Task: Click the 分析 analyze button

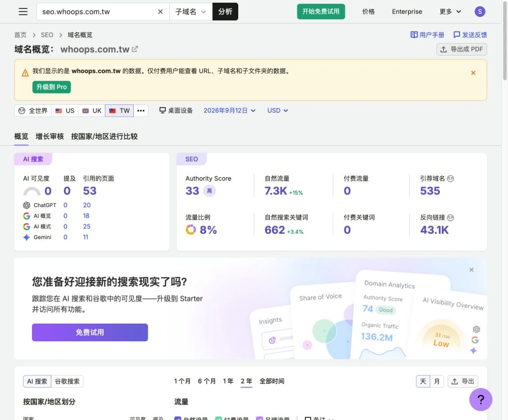Action: 225,12
